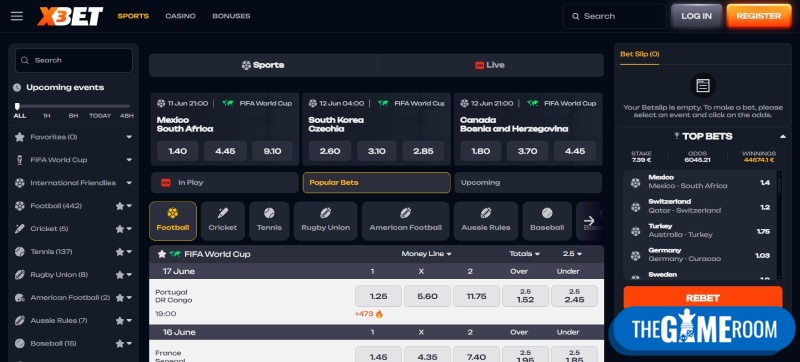Image resolution: width=800 pixels, height=362 pixels.
Task: Click the Baseball (15) sidebar icon
Action: 20,344
